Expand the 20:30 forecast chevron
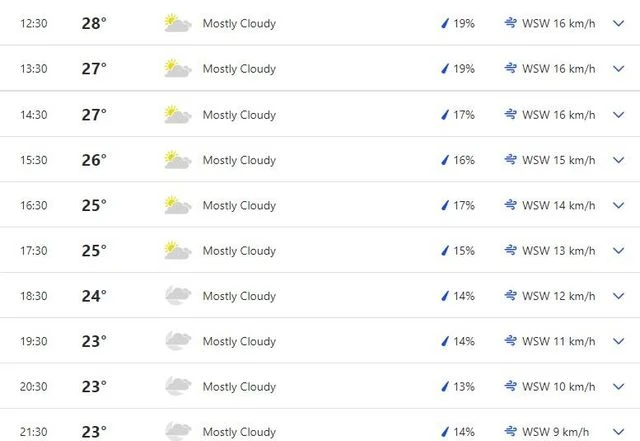This screenshot has height=441, width=640. [x=617, y=386]
